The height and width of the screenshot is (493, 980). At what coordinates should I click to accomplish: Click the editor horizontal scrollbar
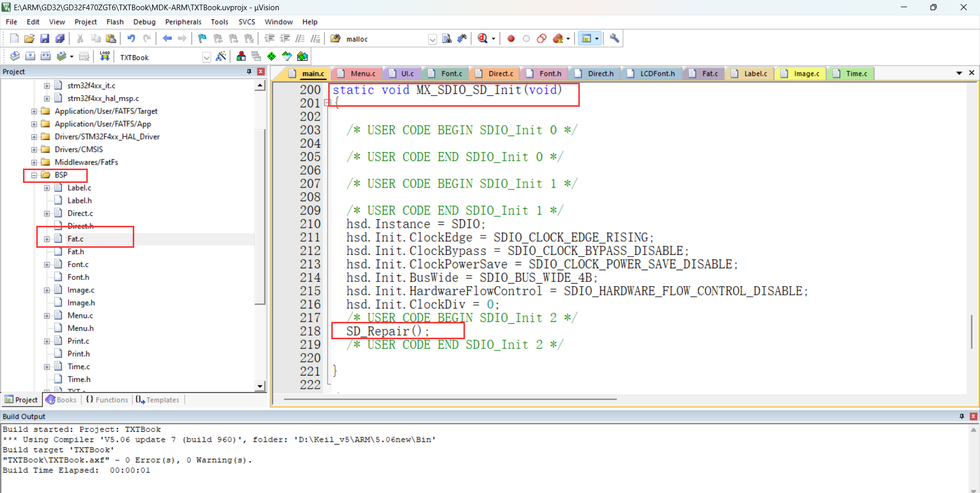(449, 399)
